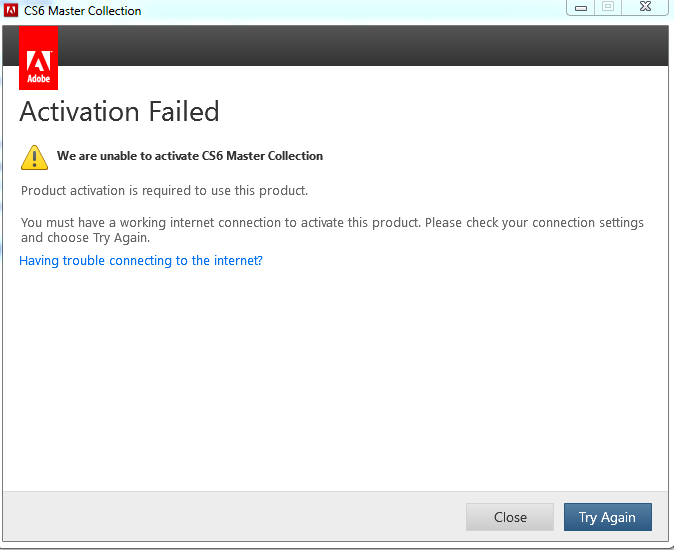Click the 'Activation Failed' heading
This screenshot has height=550, width=674.
pos(119,111)
